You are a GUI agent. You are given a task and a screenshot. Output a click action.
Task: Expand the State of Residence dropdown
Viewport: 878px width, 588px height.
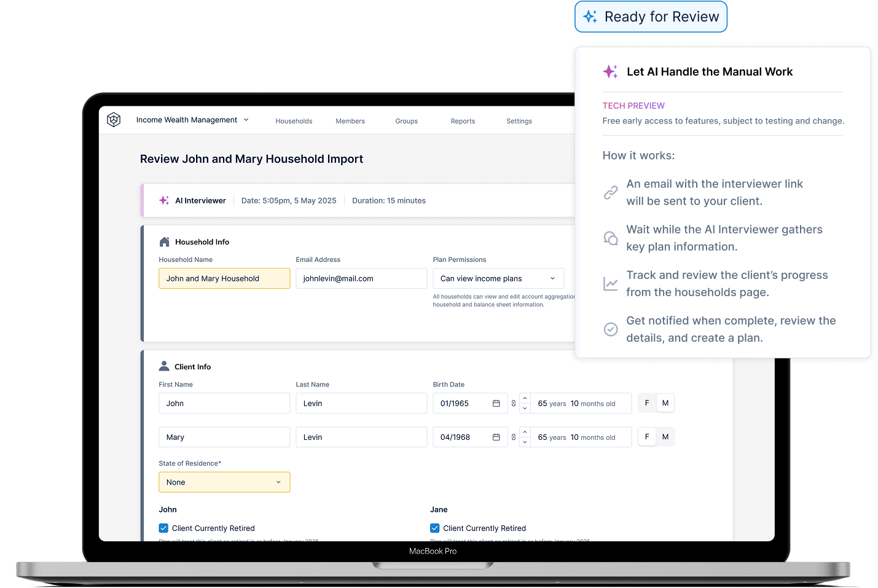224,482
